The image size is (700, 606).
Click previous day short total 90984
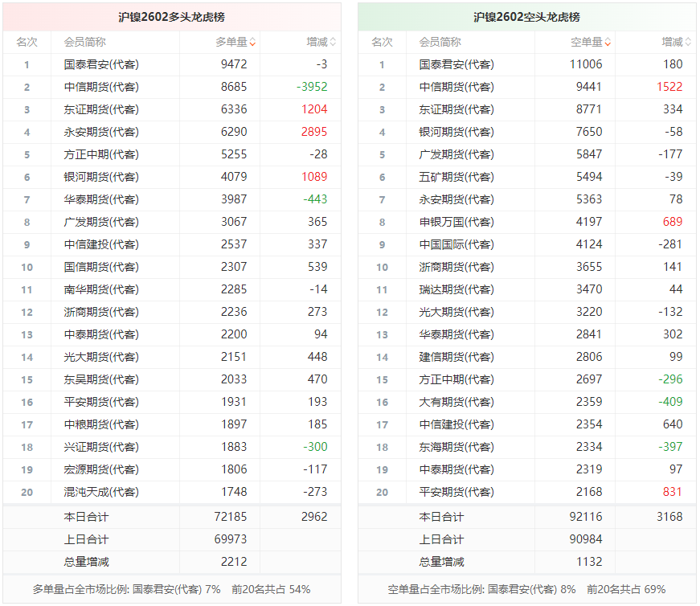pos(586,539)
